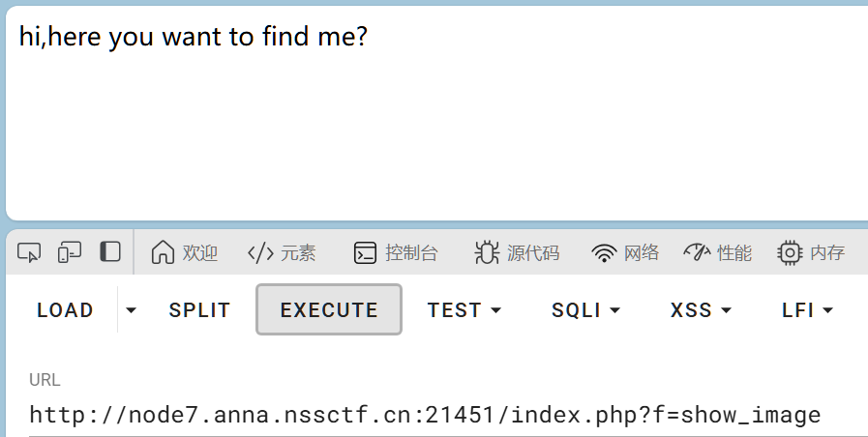The width and height of the screenshot is (868, 437).
Task: Switch to the 内存 (Memory) tab
Action: coord(811,253)
